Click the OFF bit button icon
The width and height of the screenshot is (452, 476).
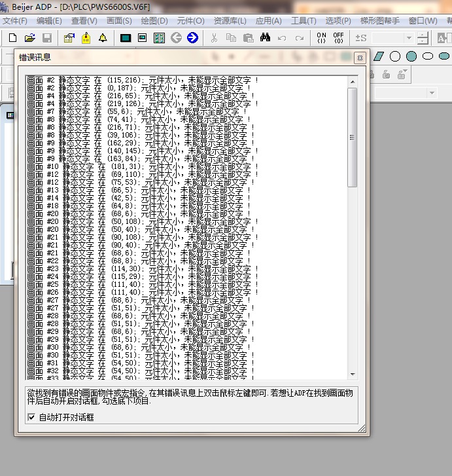tap(338, 38)
